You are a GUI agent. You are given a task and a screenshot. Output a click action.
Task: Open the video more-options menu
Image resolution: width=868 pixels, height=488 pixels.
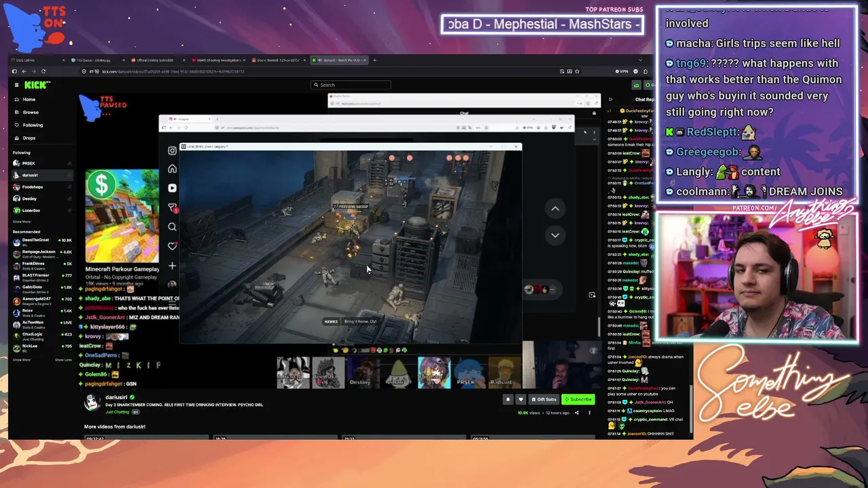tap(589, 413)
